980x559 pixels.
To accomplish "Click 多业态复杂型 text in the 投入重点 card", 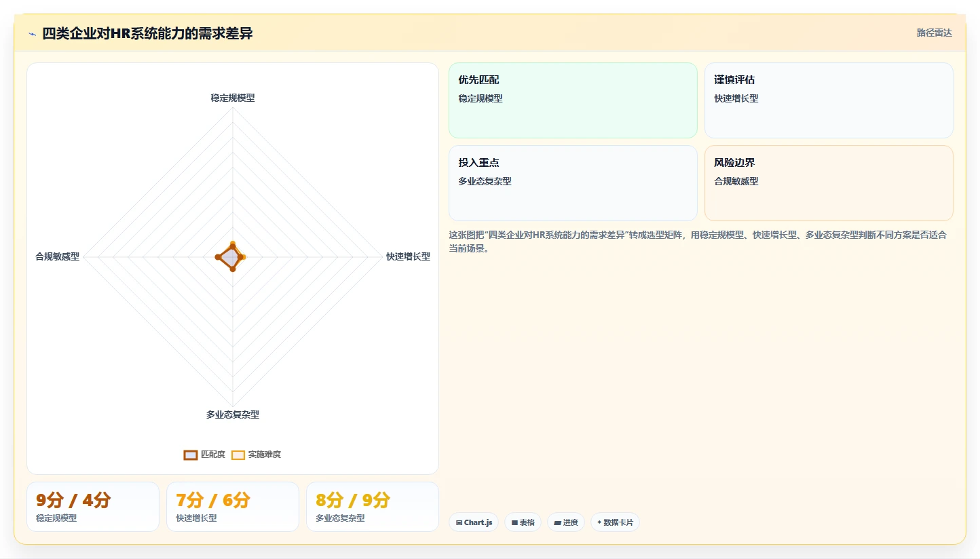I will pos(485,181).
